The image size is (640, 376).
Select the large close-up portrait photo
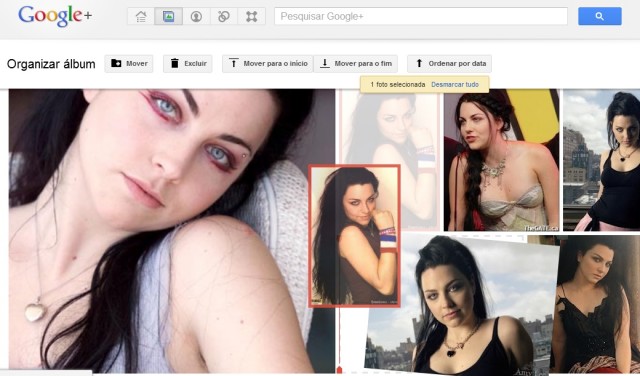172,230
